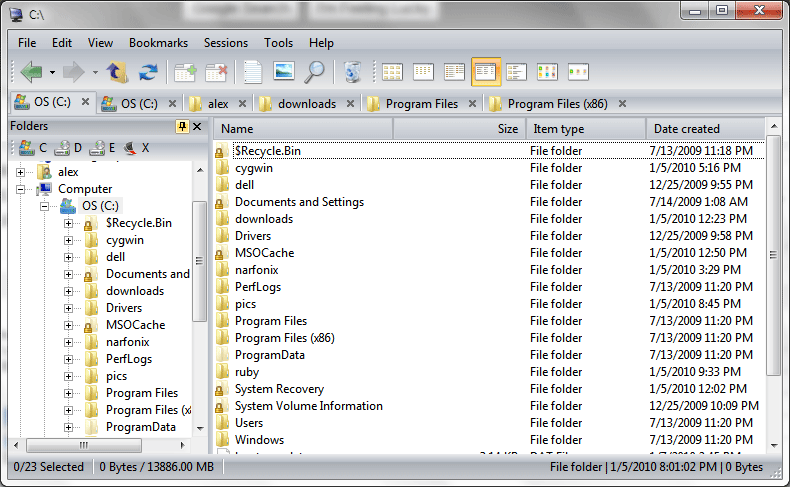Close the Folders panel
This screenshot has width=790, height=487.
[198, 126]
